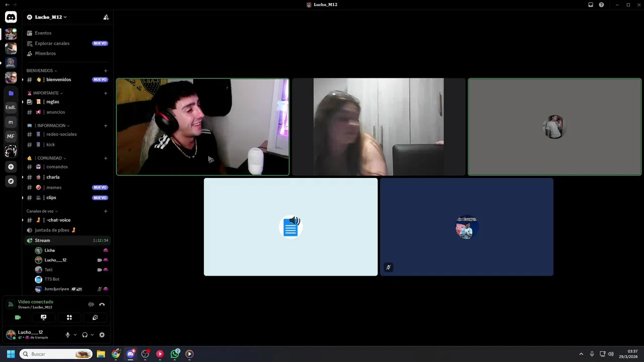Image resolution: width=644 pixels, height=362 pixels.
Task: Click the Windows Start button
Action: (x=11, y=354)
